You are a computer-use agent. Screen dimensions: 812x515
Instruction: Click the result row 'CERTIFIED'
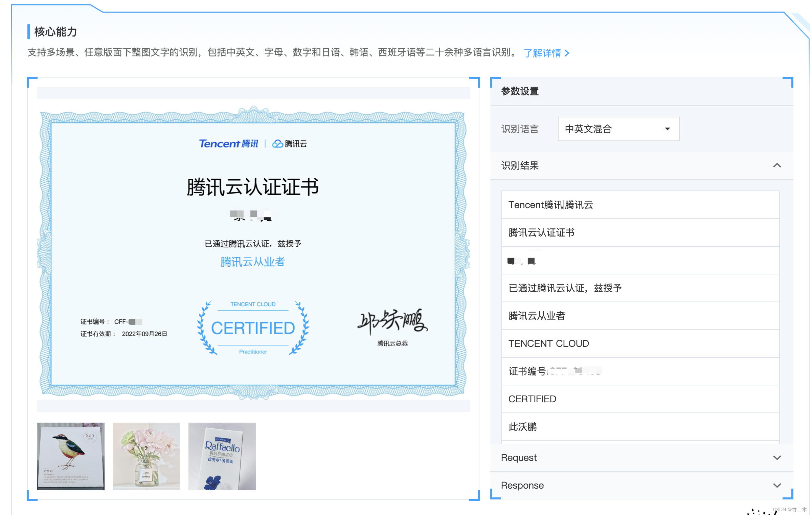click(x=640, y=399)
